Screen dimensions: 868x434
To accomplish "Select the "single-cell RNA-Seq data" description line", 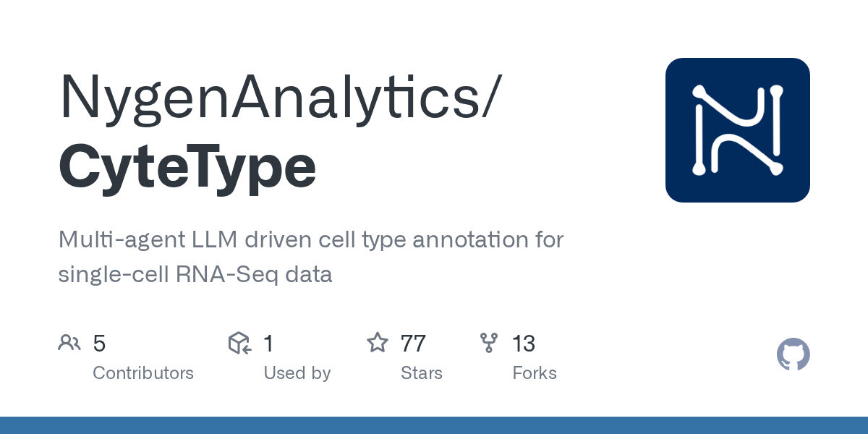I will click(x=195, y=274).
